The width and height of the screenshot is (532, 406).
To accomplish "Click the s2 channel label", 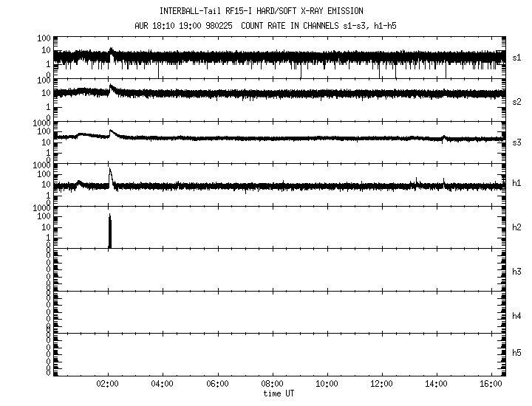I will point(516,101).
